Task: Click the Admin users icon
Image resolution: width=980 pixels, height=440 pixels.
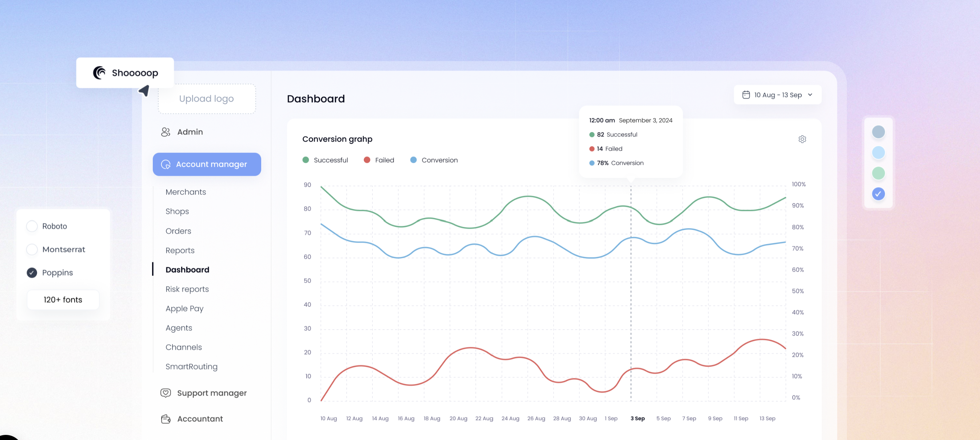Action: [x=166, y=132]
